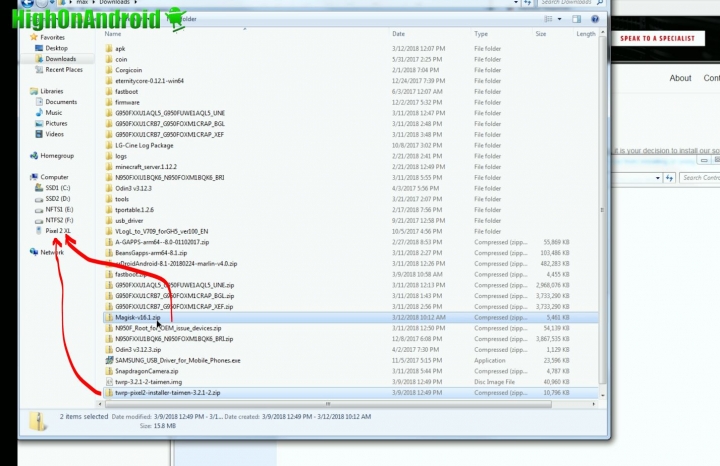Select the logs folder icon
This screenshot has width=720, height=466.
[x=109, y=156]
